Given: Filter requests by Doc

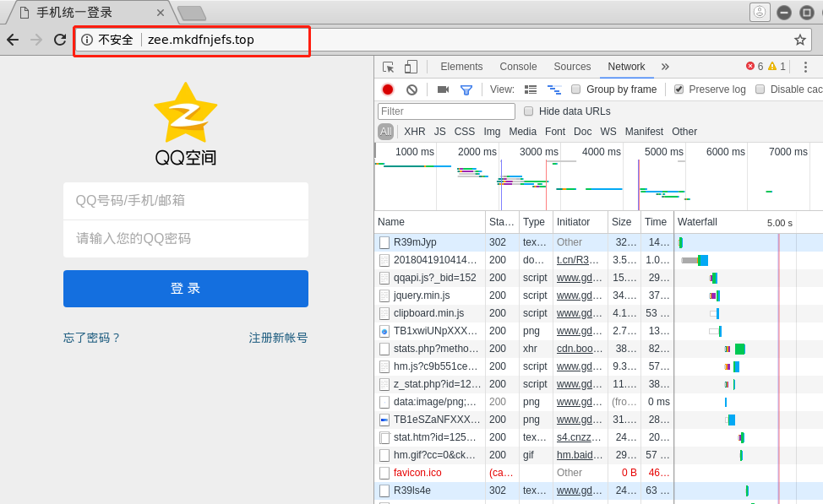Looking at the screenshot, I should pos(583,132).
